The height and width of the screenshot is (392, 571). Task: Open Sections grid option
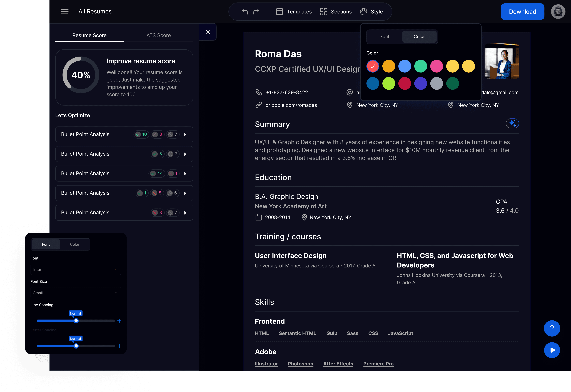click(336, 12)
